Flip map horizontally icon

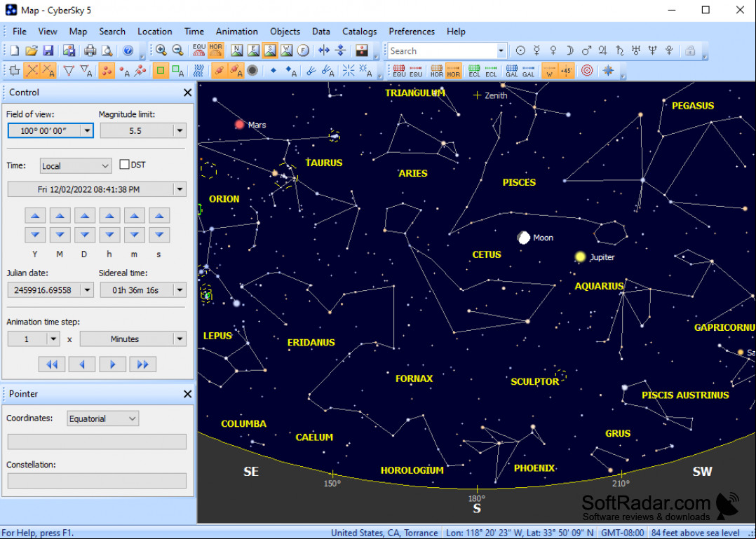pos(324,50)
